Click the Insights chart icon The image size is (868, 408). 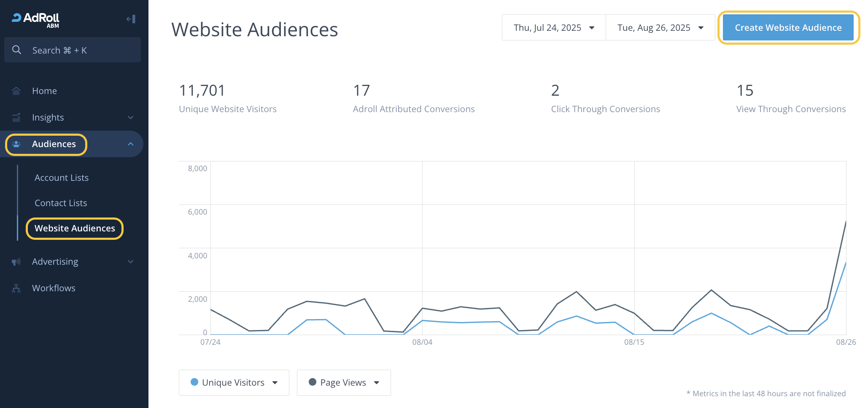pos(16,118)
